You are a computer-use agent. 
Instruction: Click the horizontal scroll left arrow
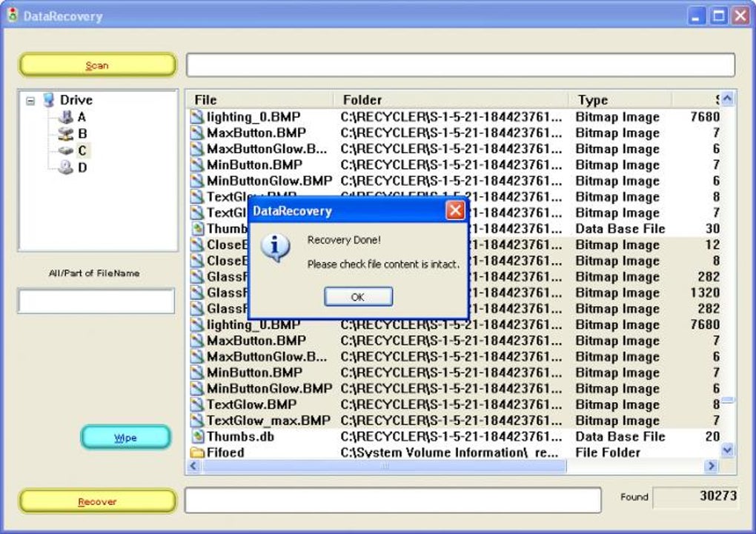click(194, 466)
